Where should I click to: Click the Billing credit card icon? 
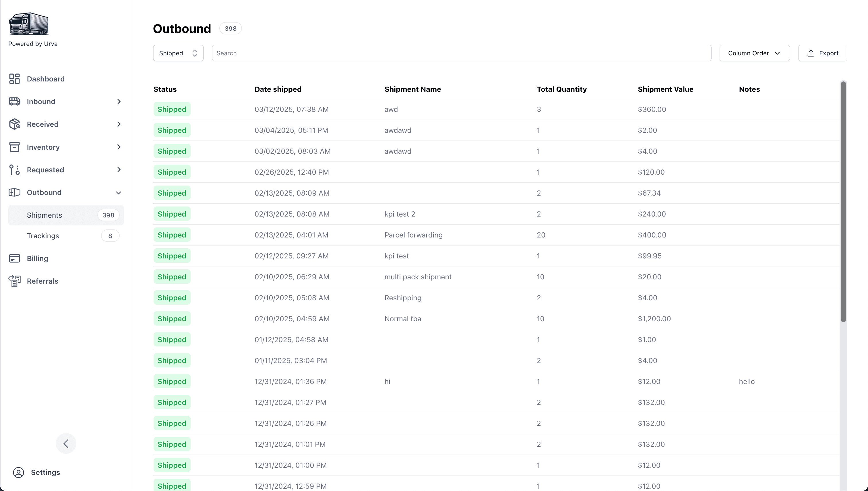tap(14, 258)
